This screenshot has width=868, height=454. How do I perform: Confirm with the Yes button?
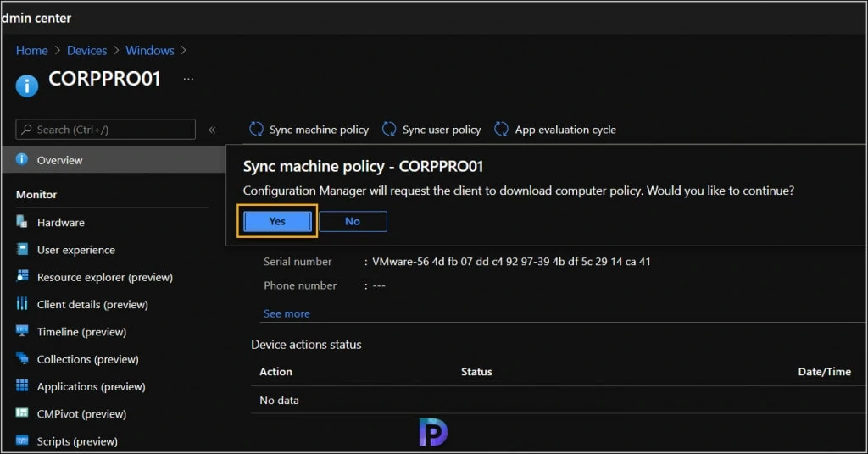pyautogui.click(x=277, y=221)
